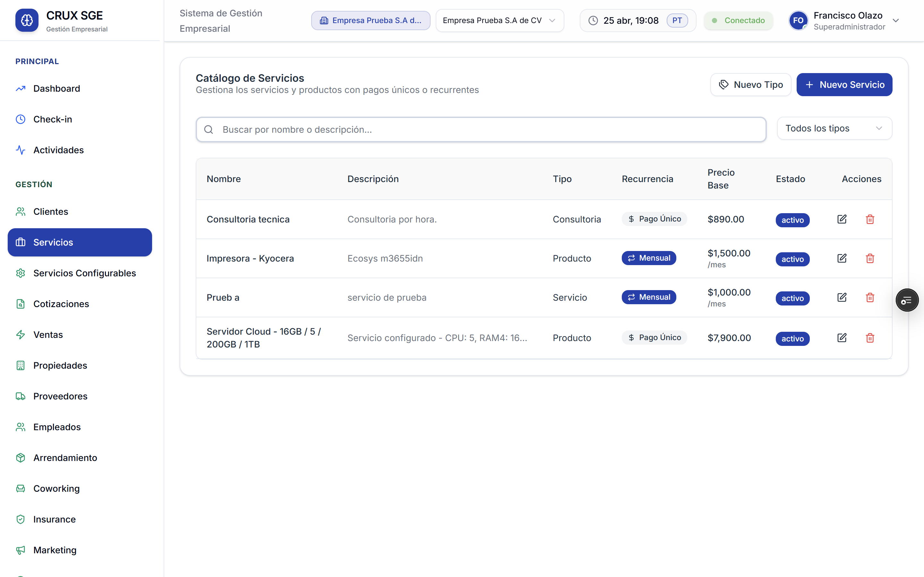Expand the Empresa Prueba S.A de CV selector
Viewport: 924px width, 577px height.
[x=500, y=21]
